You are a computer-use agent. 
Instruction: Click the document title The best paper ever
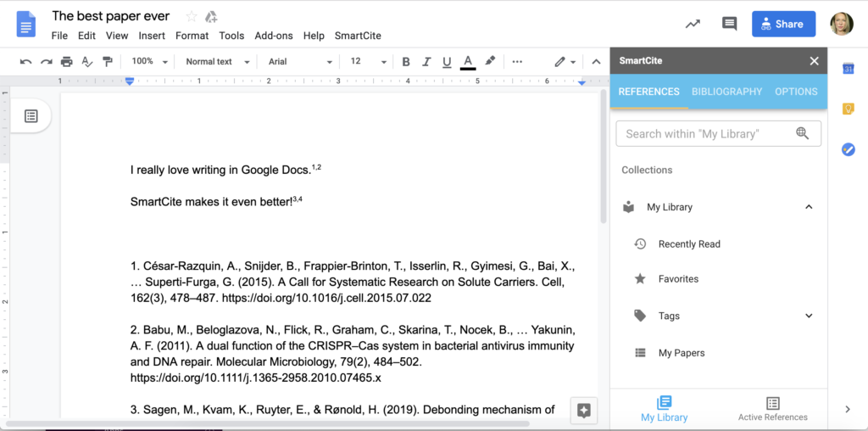coord(111,16)
